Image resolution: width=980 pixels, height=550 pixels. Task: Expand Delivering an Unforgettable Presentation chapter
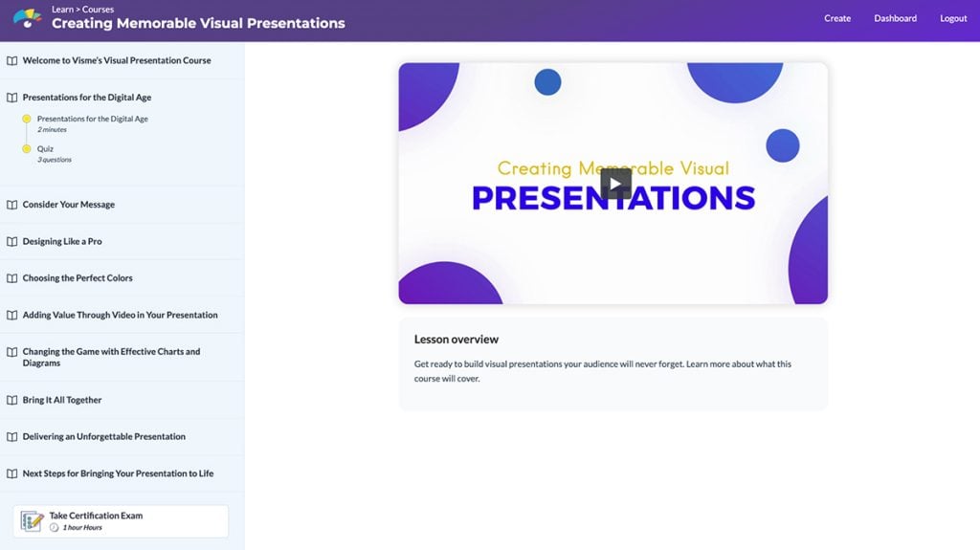coord(103,437)
